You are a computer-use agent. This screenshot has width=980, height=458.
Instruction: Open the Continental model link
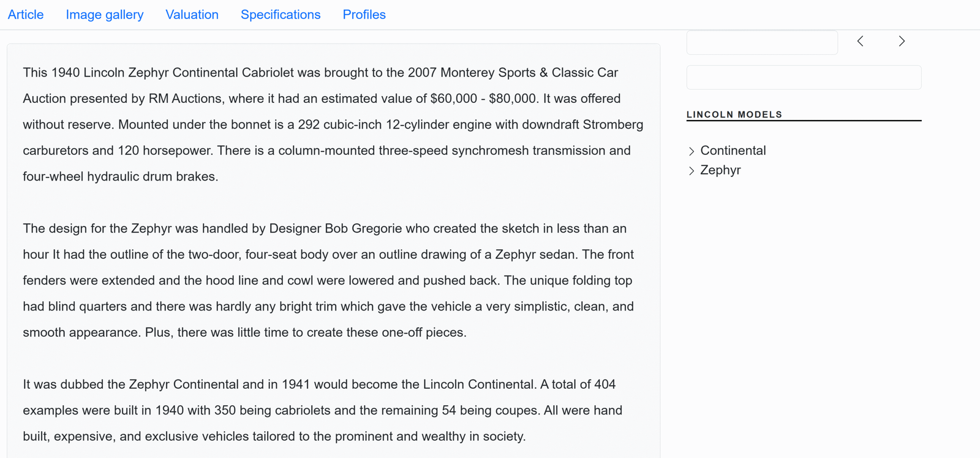tap(733, 151)
